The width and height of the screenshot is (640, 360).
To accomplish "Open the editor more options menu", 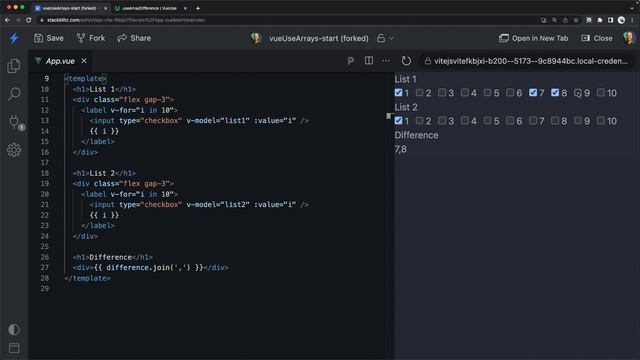I will 386,61.
